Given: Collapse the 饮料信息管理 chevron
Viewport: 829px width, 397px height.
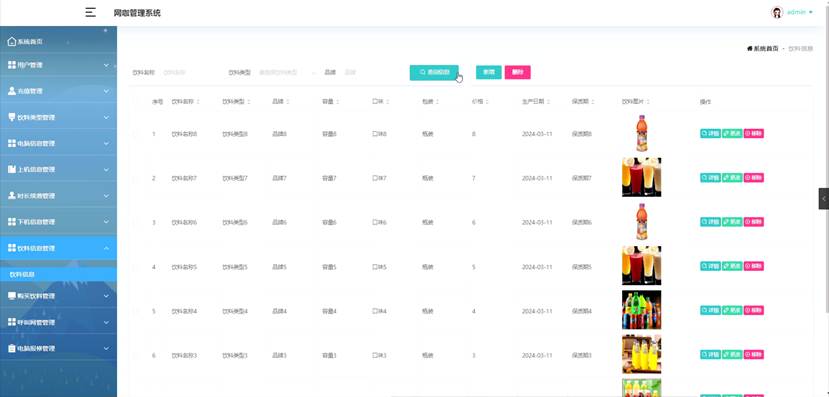Looking at the screenshot, I should (106, 248).
